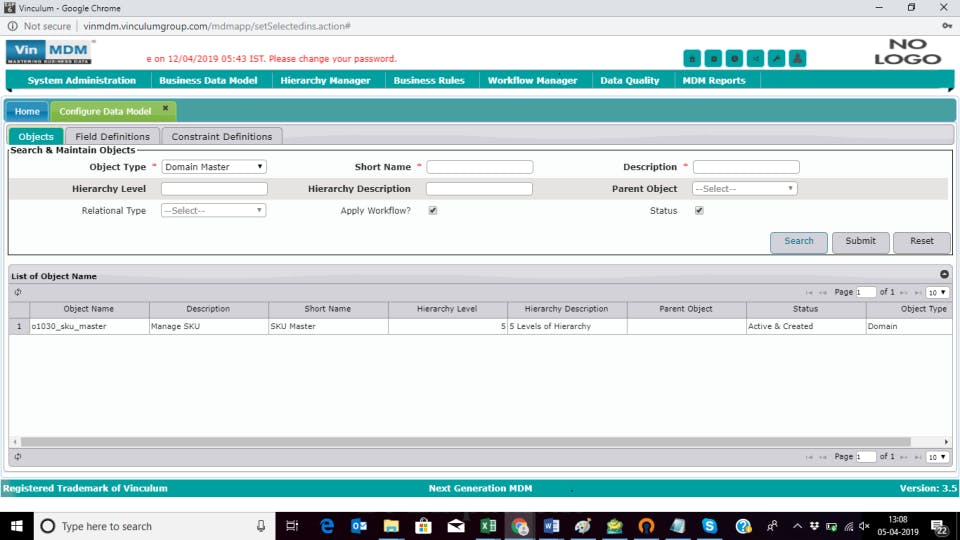Click the home icon in header toolbar
The width and height of the screenshot is (960, 540).
[x=692, y=59]
